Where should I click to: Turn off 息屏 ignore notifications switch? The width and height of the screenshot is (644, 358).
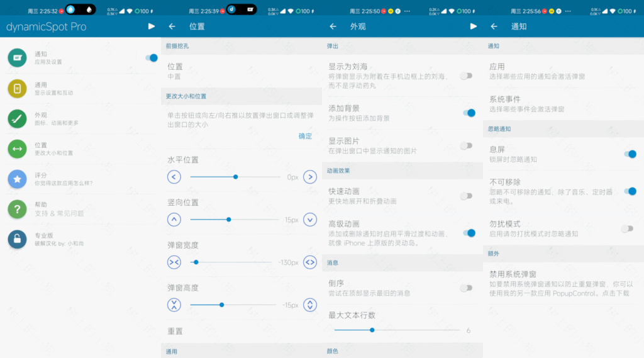click(x=630, y=154)
